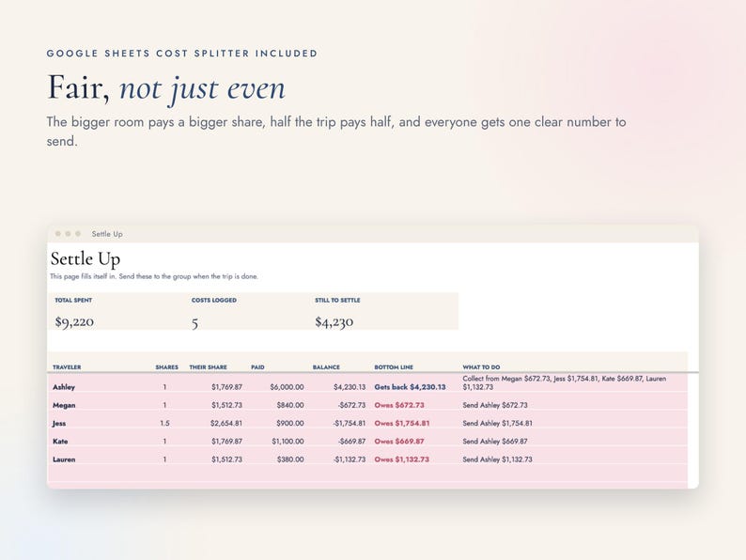
Task: Select traveler name Megan
Action: [64, 405]
